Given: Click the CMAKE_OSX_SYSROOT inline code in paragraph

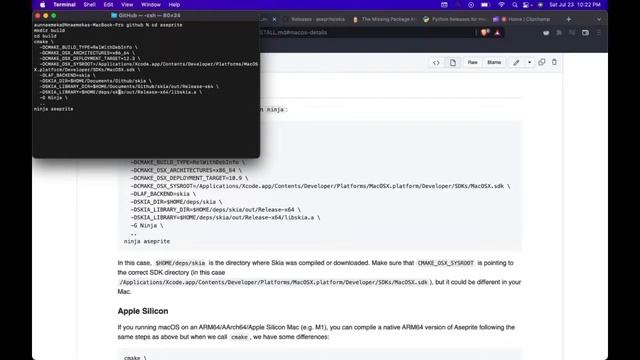Looking at the screenshot, I should 446,263.
